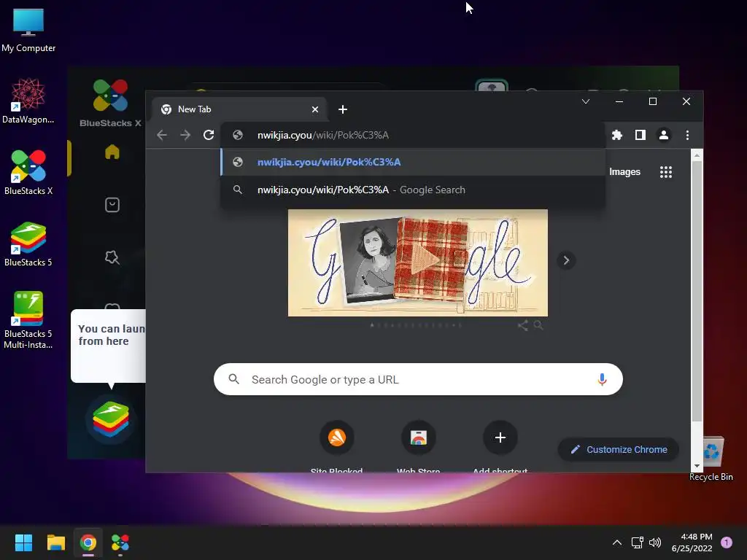
Task: Click Customize Chrome button
Action: pyautogui.click(x=619, y=449)
